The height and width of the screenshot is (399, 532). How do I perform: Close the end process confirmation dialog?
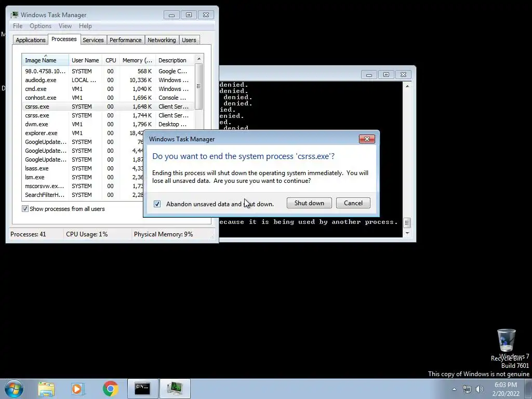[x=367, y=139]
